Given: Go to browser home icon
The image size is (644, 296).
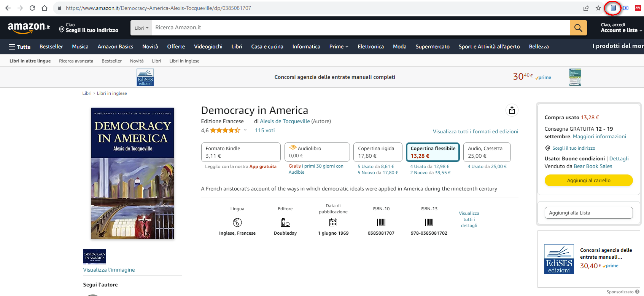Looking at the screenshot, I should pyautogui.click(x=45, y=8).
